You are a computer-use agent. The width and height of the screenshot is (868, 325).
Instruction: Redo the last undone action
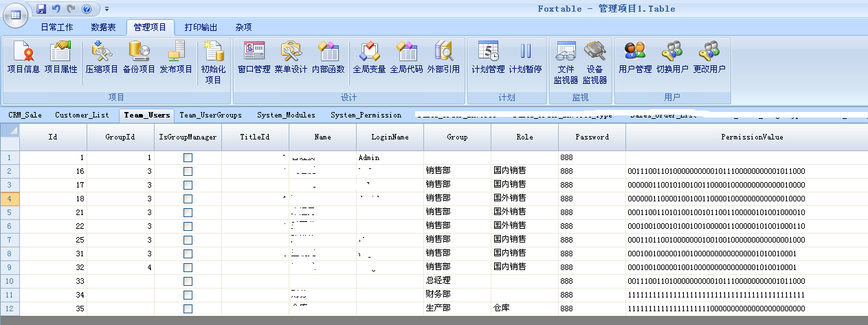71,9
